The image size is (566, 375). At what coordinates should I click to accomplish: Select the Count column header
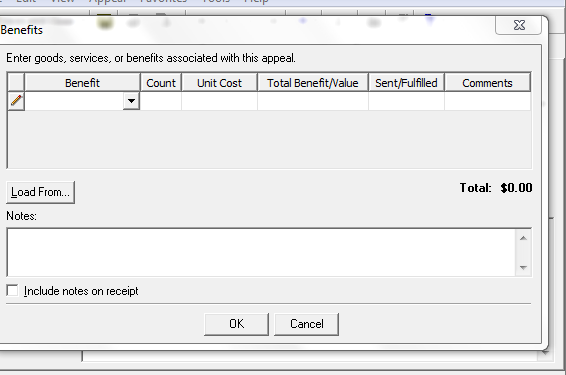click(161, 83)
